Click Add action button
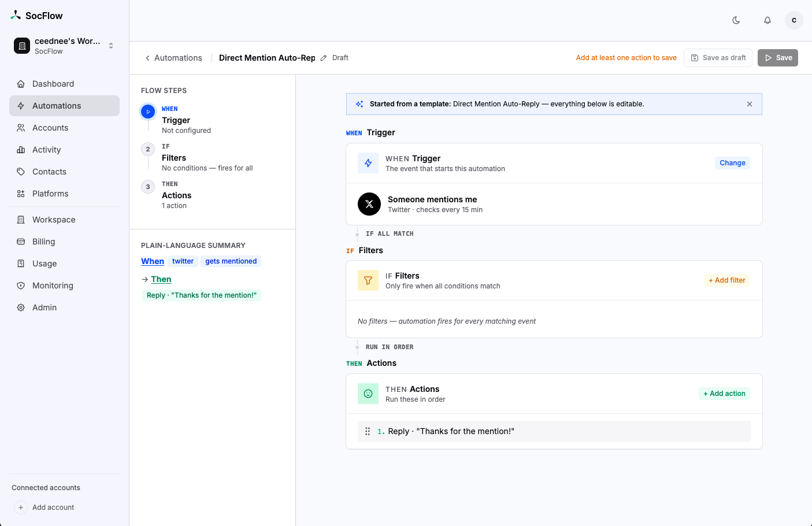 pos(724,394)
